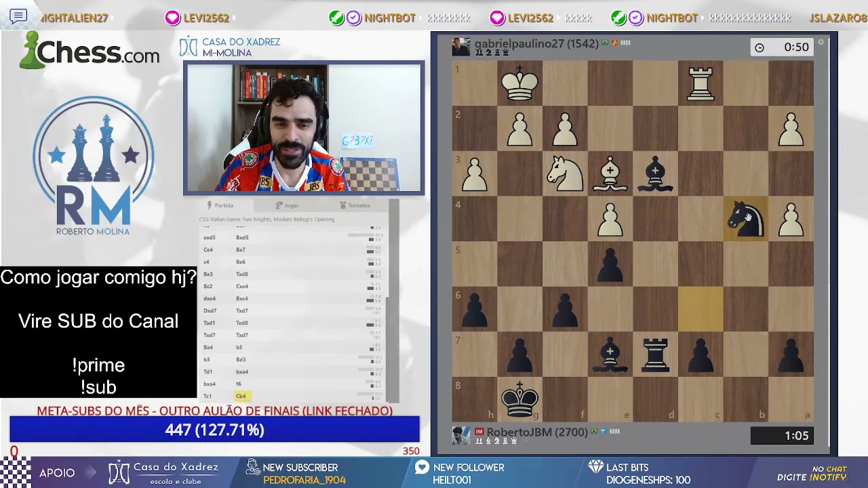Open board settings gear icon

[x=821, y=42]
